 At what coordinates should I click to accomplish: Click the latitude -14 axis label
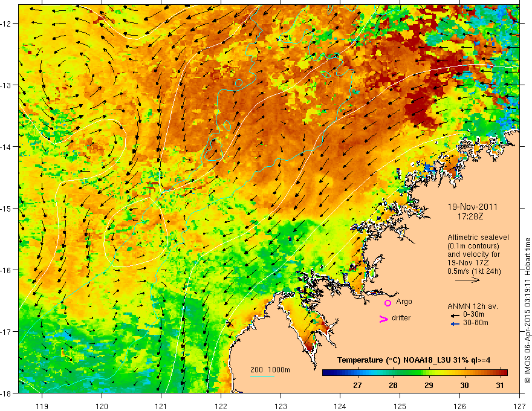click(7, 147)
